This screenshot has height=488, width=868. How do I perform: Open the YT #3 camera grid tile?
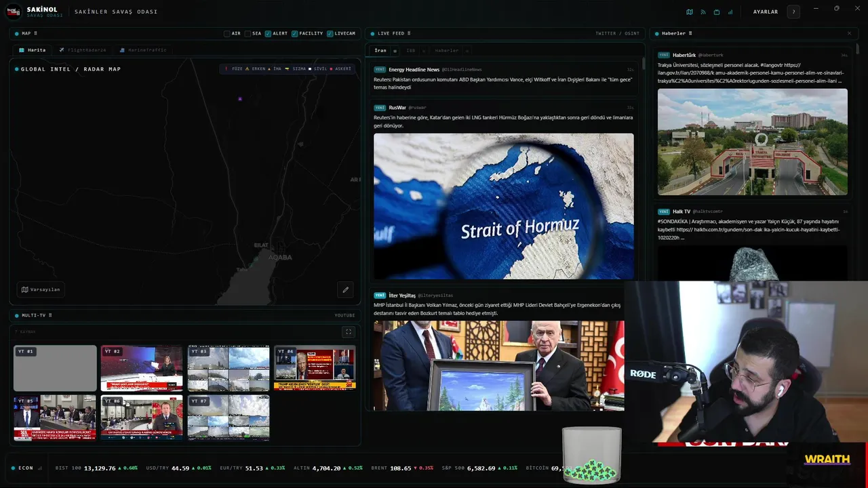pos(229,369)
